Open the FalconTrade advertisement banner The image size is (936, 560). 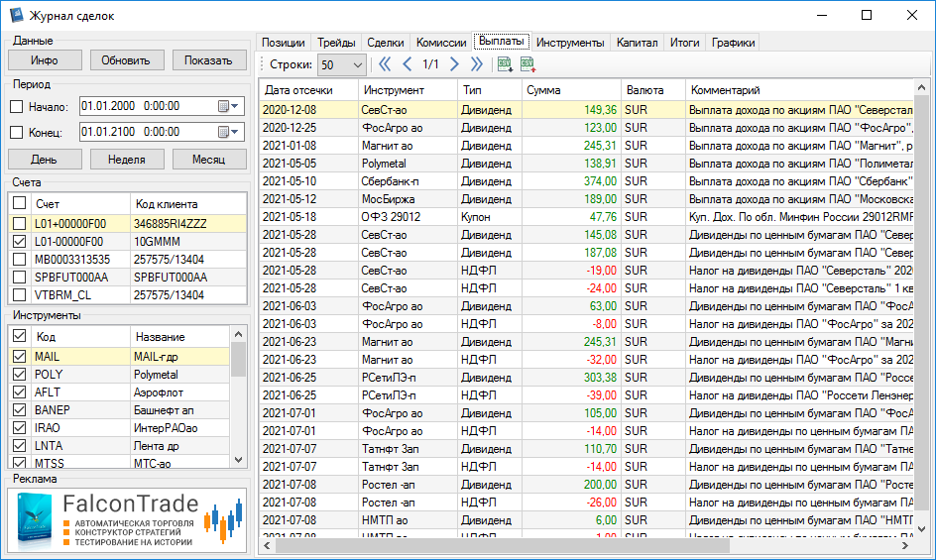[x=127, y=520]
